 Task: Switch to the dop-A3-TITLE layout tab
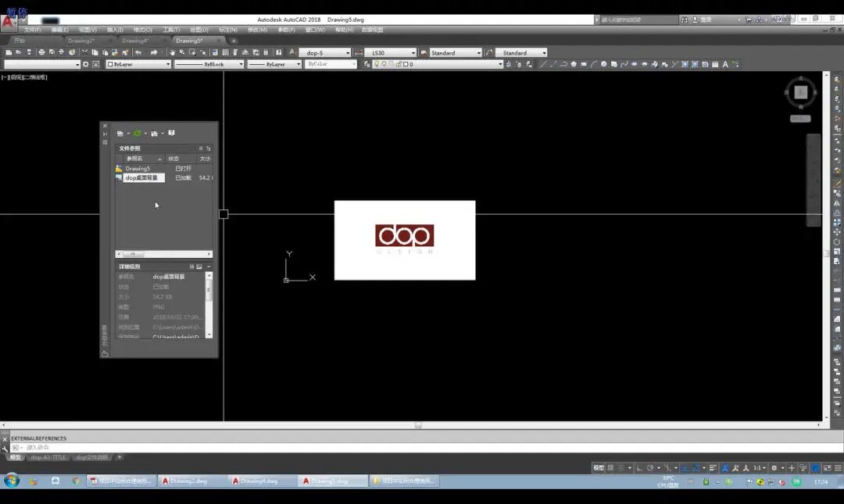pos(48,457)
